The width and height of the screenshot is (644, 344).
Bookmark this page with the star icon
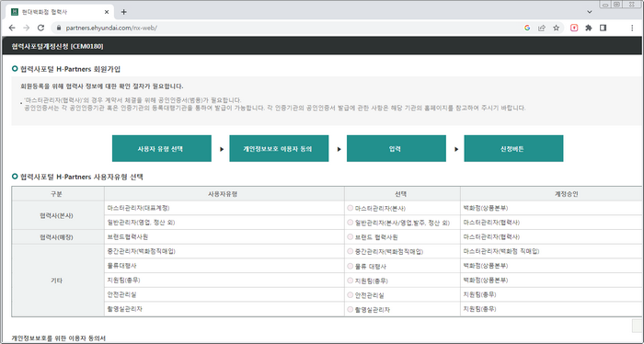(x=556, y=28)
